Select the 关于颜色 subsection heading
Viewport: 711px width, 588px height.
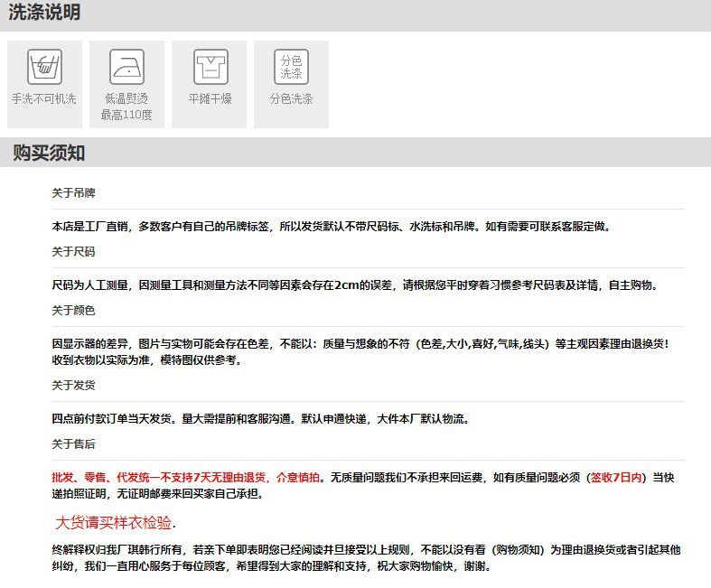73,310
